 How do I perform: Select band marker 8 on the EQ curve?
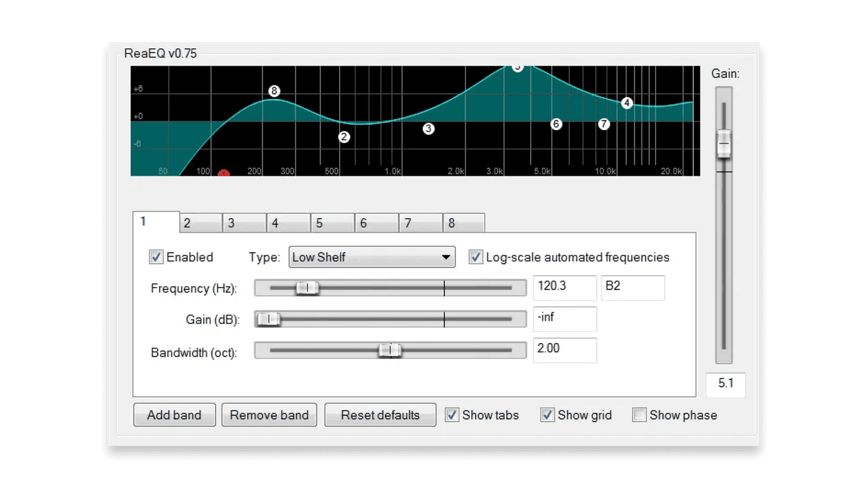pos(274,91)
